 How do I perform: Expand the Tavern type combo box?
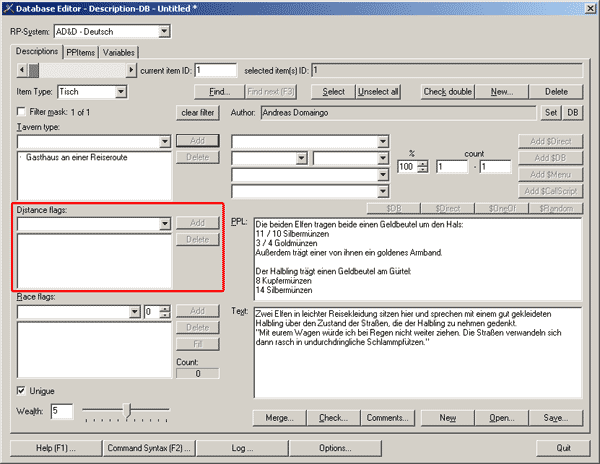[165, 142]
